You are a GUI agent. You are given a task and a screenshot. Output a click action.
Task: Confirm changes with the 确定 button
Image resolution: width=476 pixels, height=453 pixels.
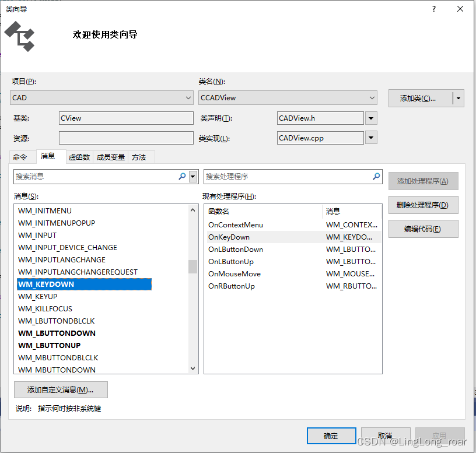point(331,436)
